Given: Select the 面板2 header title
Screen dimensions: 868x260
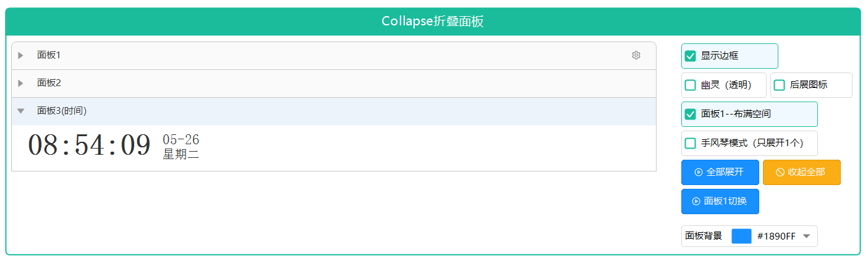Looking at the screenshot, I should [x=49, y=83].
